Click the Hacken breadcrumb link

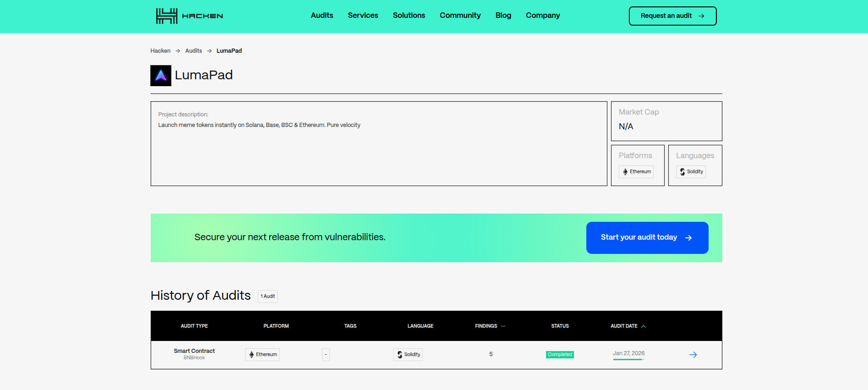coord(160,51)
